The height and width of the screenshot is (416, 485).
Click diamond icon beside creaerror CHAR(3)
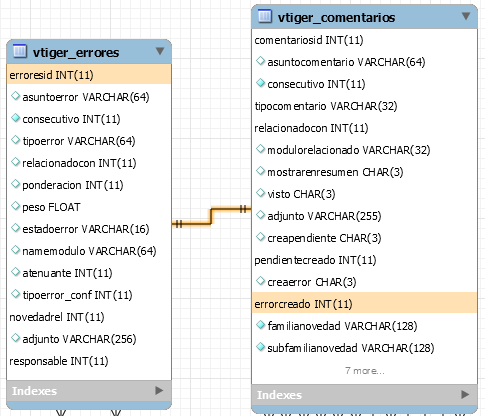(260, 281)
